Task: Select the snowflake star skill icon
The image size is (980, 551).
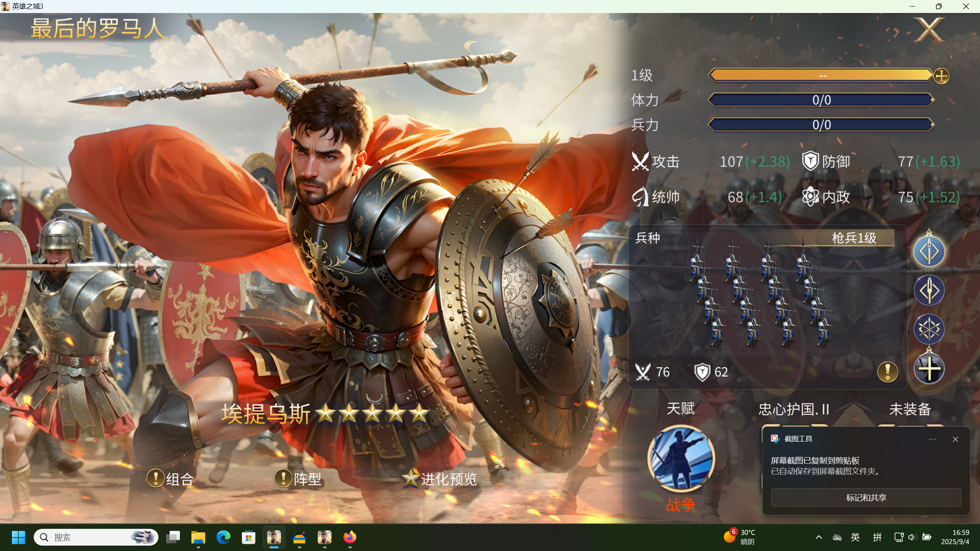Action: point(929,329)
